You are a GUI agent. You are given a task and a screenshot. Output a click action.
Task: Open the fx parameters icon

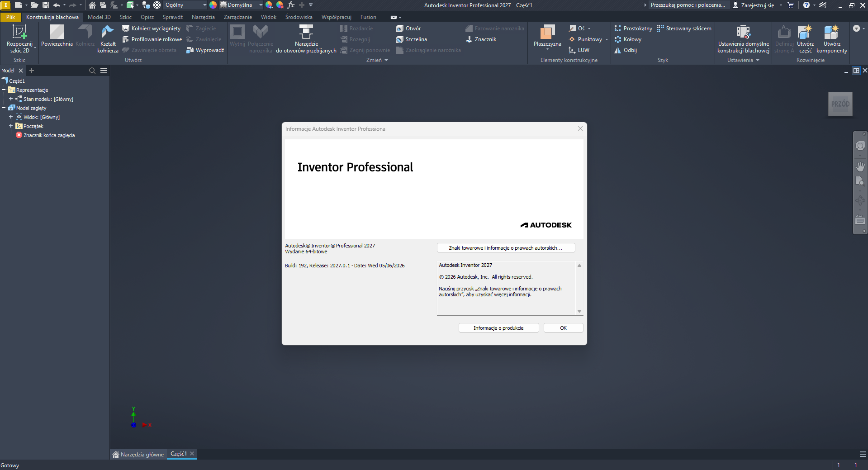[x=291, y=5]
